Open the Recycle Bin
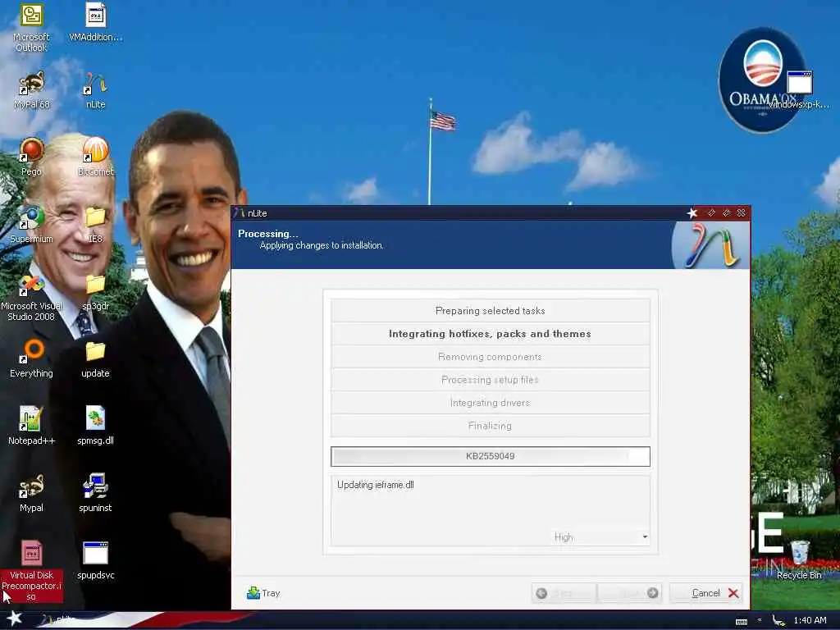 (799, 560)
